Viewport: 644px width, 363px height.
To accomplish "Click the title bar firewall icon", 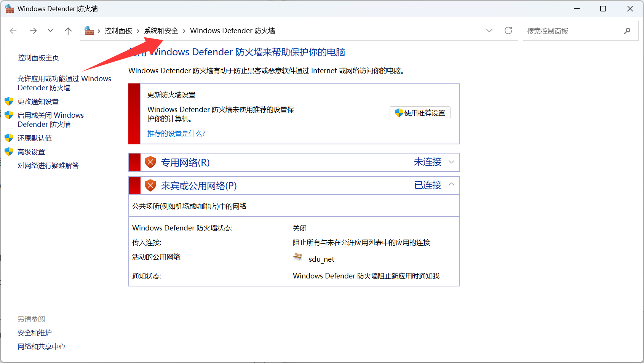I will click(10, 8).
